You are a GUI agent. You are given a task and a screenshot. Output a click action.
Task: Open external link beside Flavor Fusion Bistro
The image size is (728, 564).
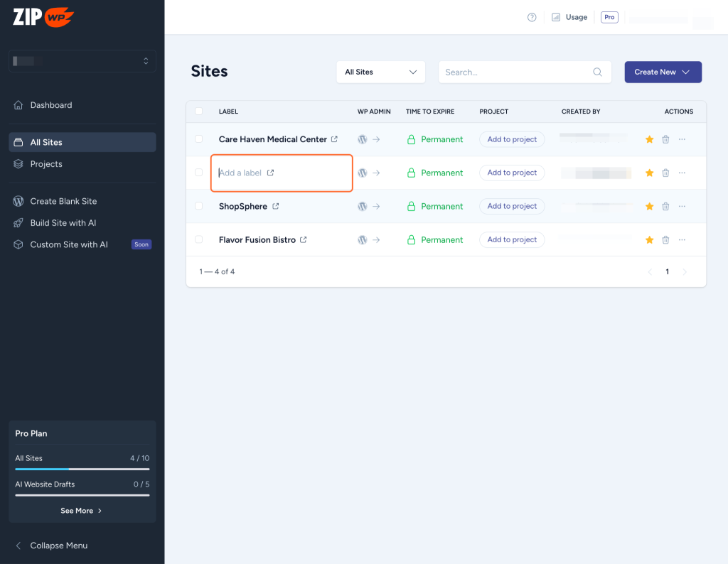[x=304, y=240]
